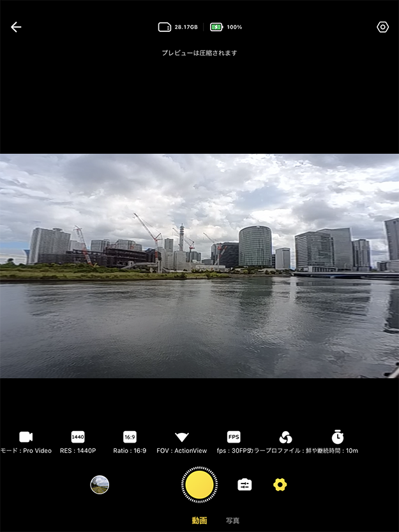Tap the プレビューは圧縮されます notice

[199, 53]
